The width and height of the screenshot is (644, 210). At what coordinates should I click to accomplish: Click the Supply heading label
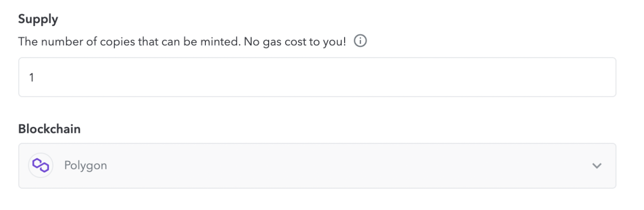pyautogui.click(x=38, y=19)
